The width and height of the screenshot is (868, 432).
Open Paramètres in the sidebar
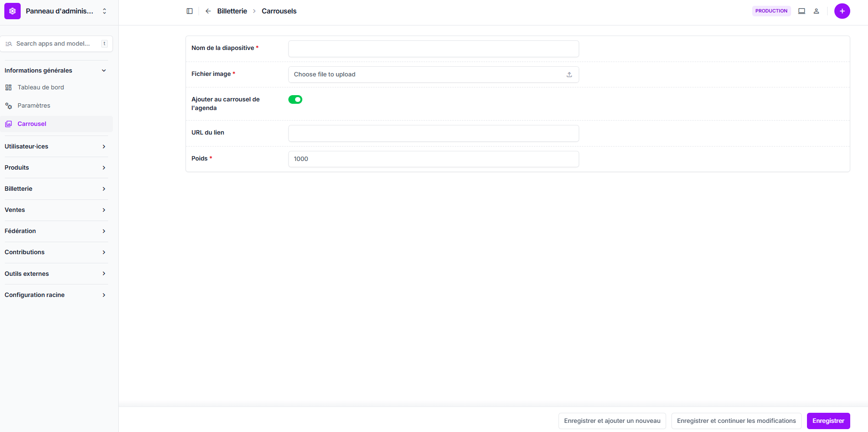click(x=34, y=106)
